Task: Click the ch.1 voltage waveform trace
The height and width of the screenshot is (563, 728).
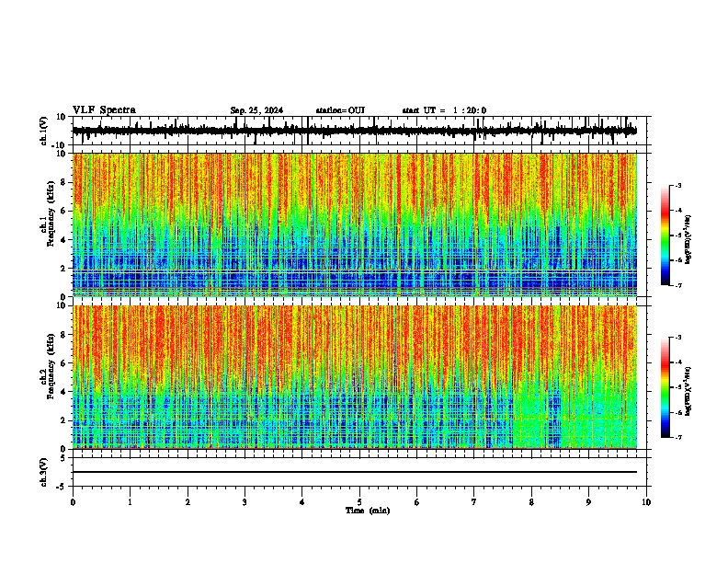Action: tap(354, 131)
